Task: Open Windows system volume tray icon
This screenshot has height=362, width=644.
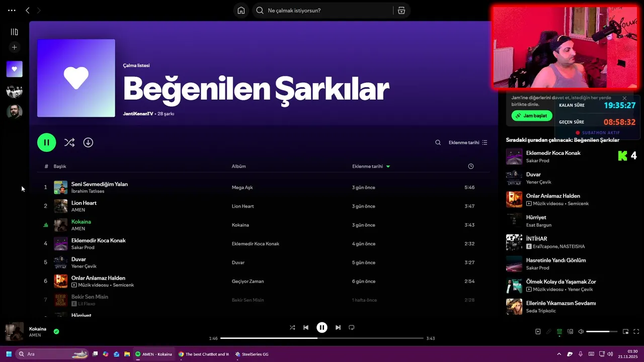Action: tap(610, 354)
